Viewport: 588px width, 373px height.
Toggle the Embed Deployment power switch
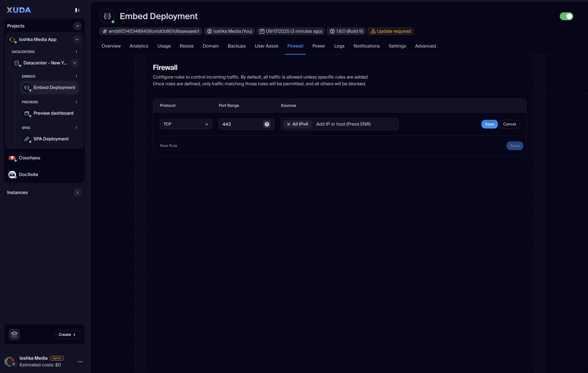[566, 16]
